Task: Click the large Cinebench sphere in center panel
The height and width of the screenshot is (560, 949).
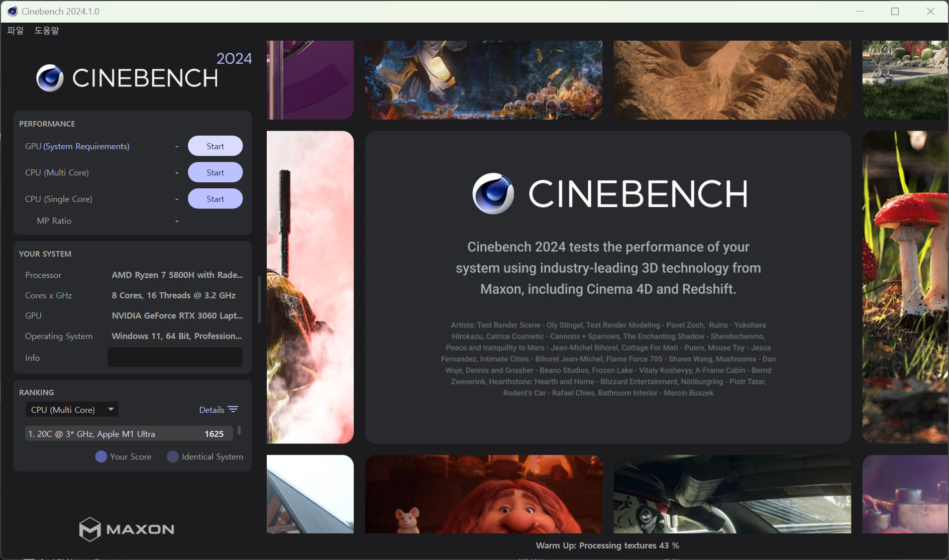Action: [x=493, y=194]
